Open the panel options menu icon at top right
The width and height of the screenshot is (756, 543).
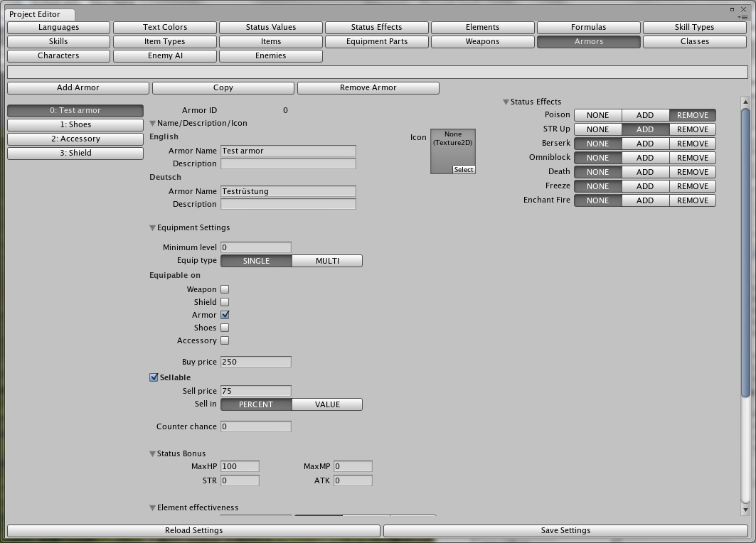pos(743,17)
